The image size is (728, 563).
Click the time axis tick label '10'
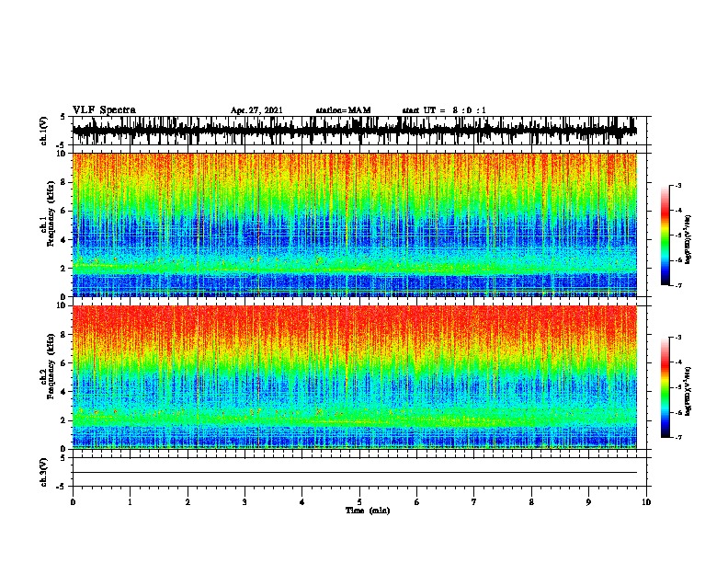click(x=646, y=501)
